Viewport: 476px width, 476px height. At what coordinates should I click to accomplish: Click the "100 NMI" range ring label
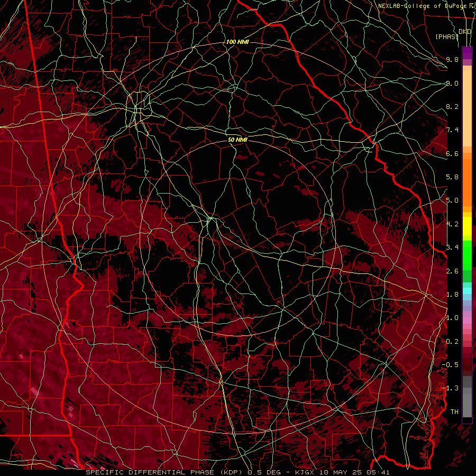[x=237, y=42]
